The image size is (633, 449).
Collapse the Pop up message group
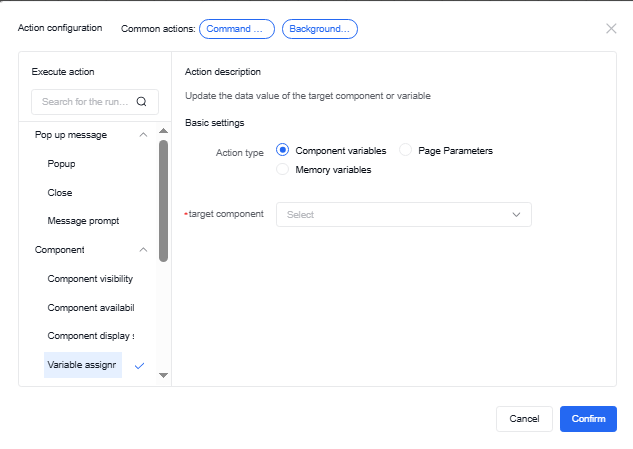[x=143, y=135]
